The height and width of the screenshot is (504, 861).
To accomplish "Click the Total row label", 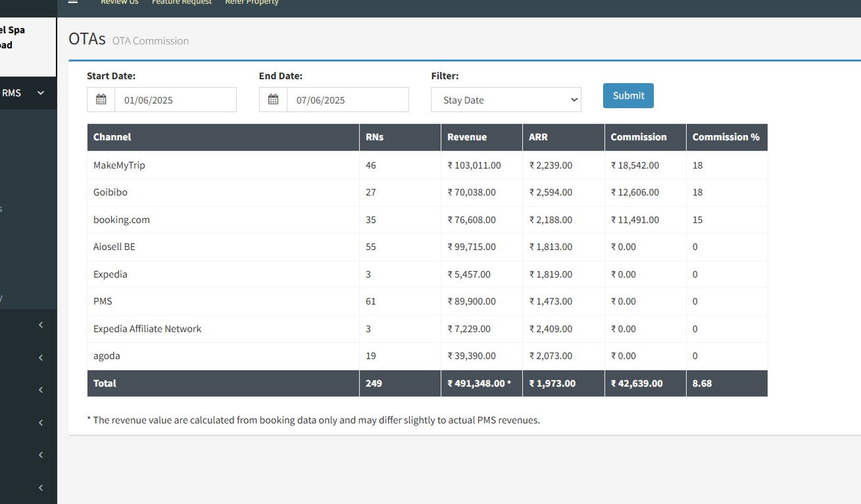I will click(x=104, y=384).
